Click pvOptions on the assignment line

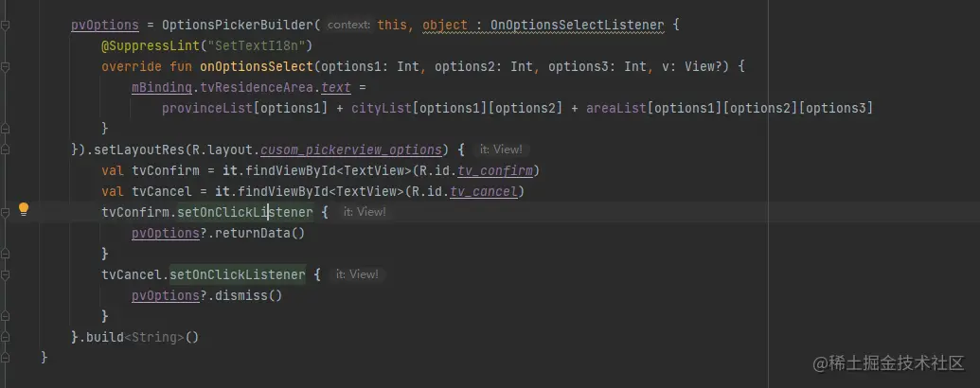click(105, 25)
